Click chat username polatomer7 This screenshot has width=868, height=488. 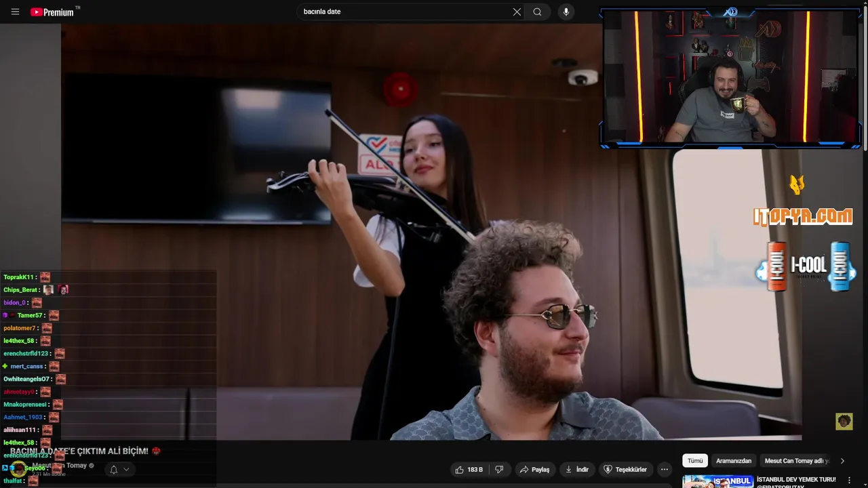pyautogui.click(x=19, y=328)
